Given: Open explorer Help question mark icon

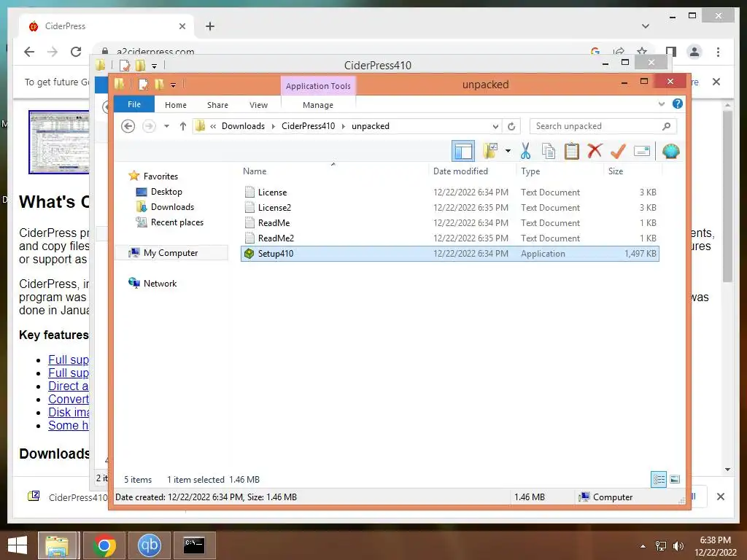Looking at the screenshot, I should coord(678,104).
